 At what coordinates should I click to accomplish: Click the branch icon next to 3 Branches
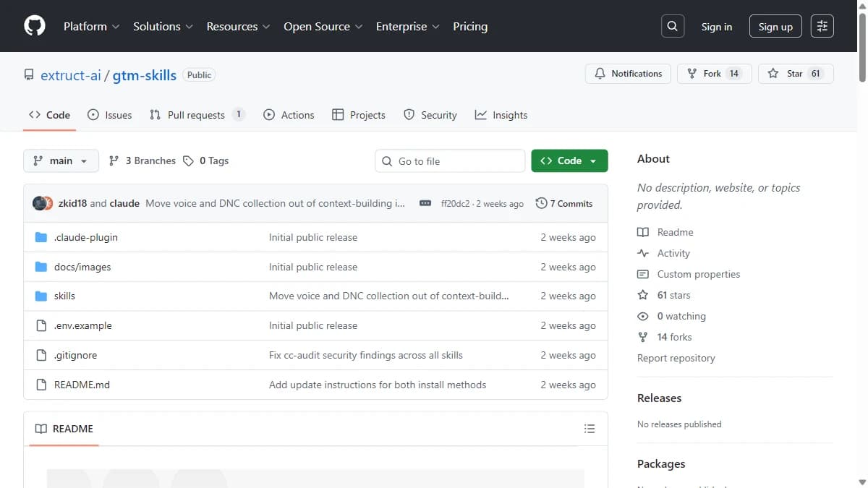[x=114, y=160]
